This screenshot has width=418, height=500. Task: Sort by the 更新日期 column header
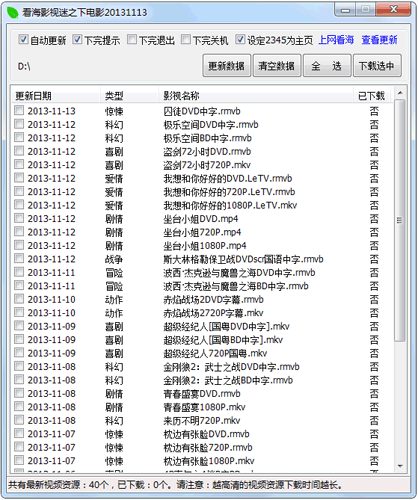click(x=56, y=96)
